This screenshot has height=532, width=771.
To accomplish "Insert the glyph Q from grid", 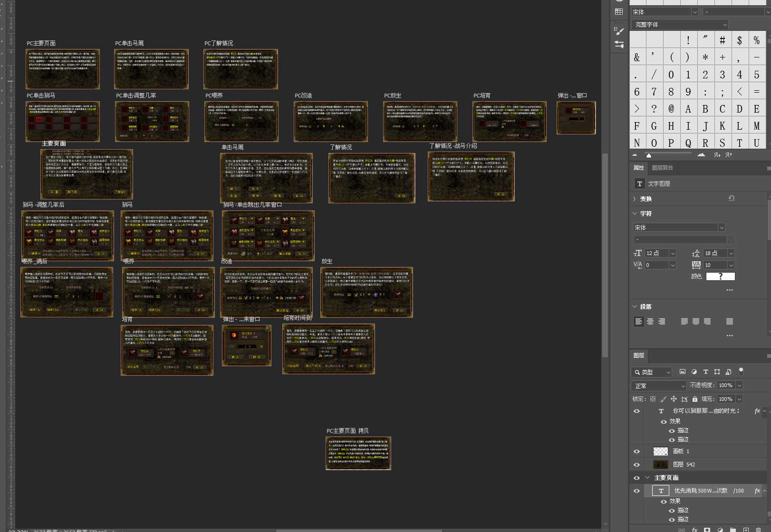I will coord(688,142).
